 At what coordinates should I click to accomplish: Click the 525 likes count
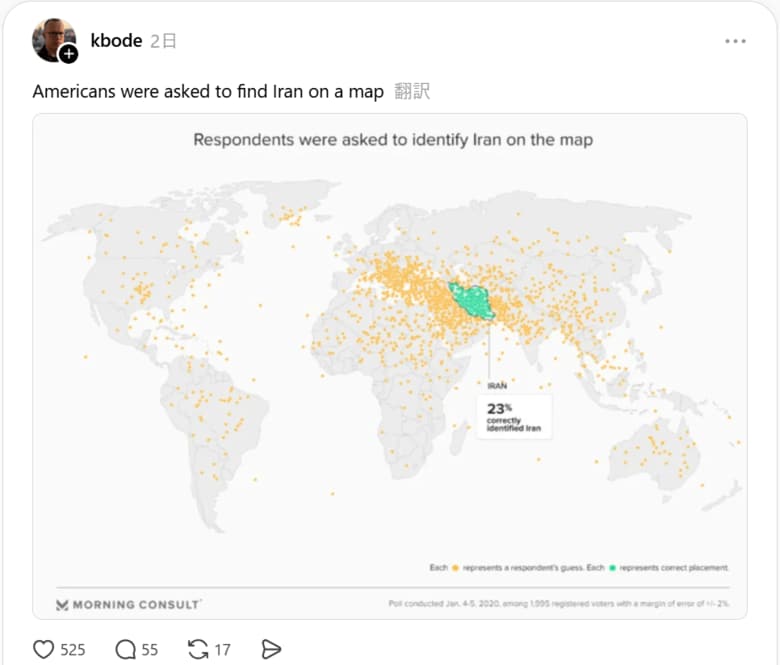point(72,649)
